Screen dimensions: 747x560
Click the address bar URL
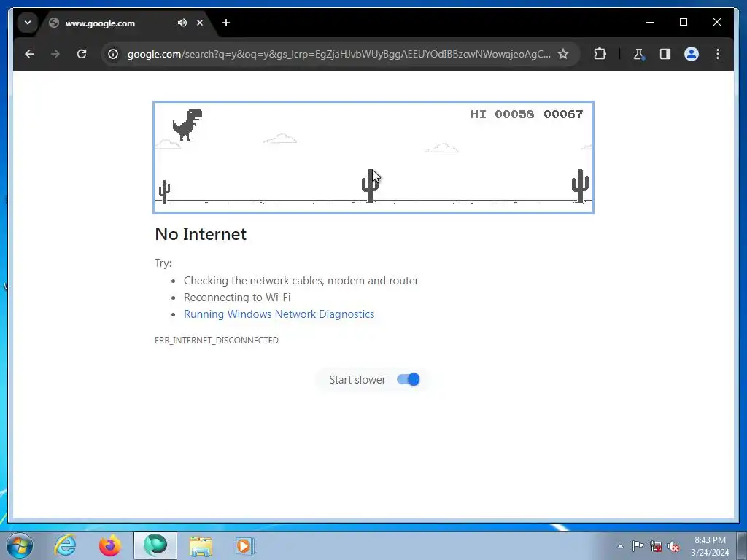coord(338,54)
